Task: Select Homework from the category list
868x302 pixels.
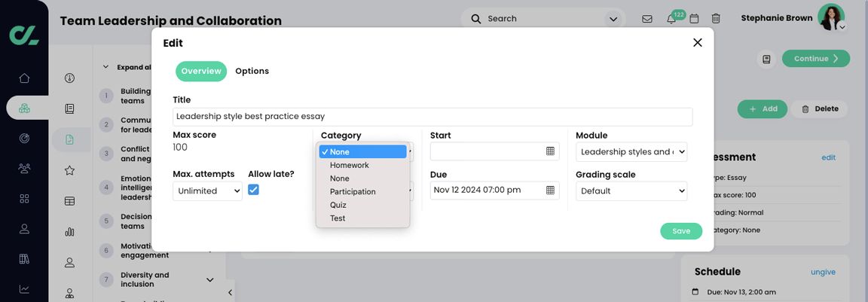Action: [x=349, y=166]
